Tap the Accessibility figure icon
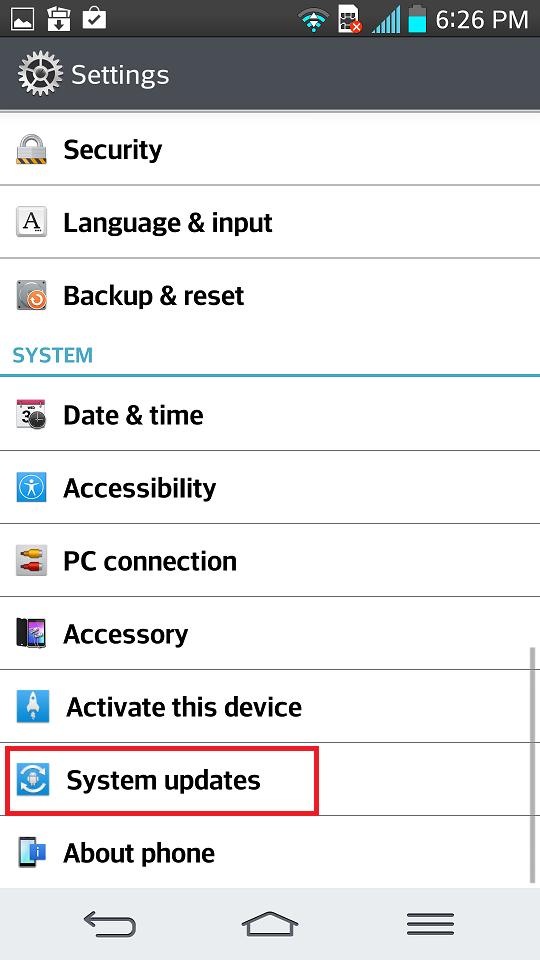Screen dimensions: 540x960 click(31, 487)
